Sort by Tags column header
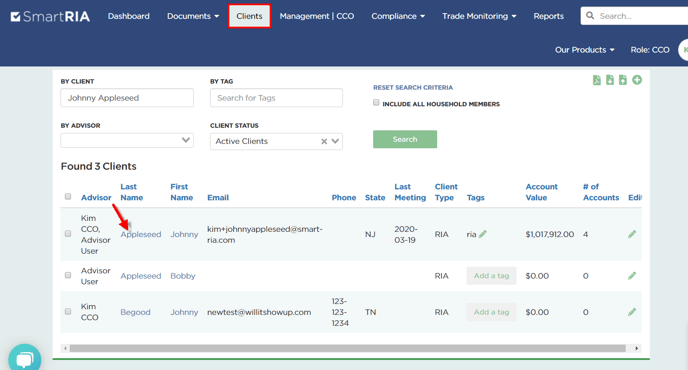The width and height of the screenshot is (688, 370). click(x=476, y=198)
